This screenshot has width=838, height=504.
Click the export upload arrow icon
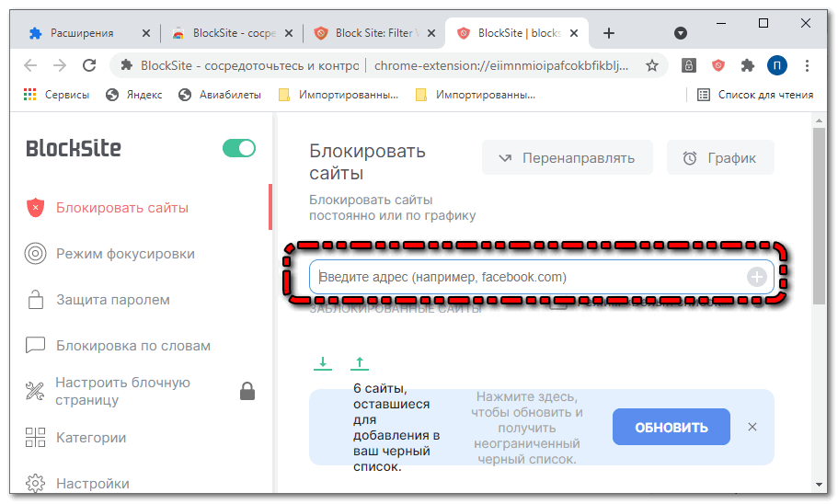[360, 363]
